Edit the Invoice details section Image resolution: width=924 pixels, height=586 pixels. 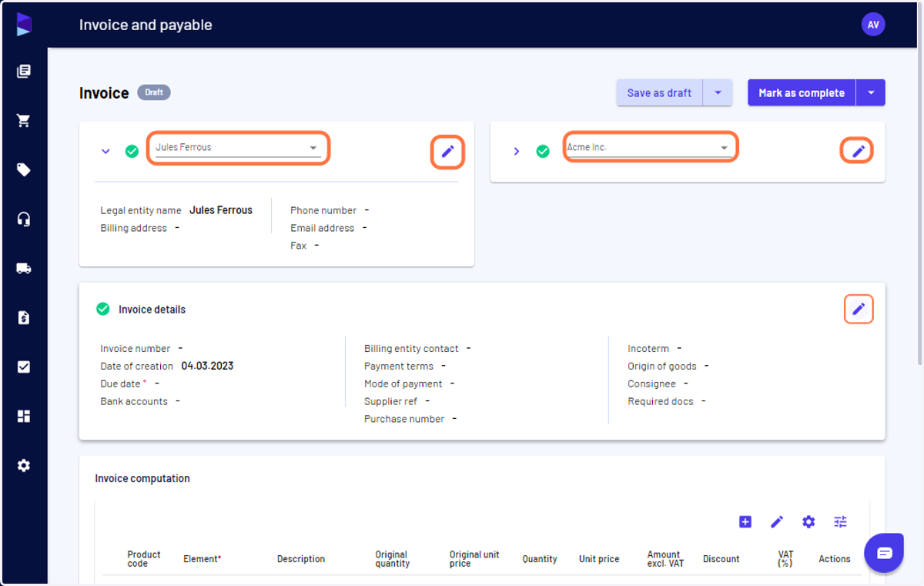point(859,309)
